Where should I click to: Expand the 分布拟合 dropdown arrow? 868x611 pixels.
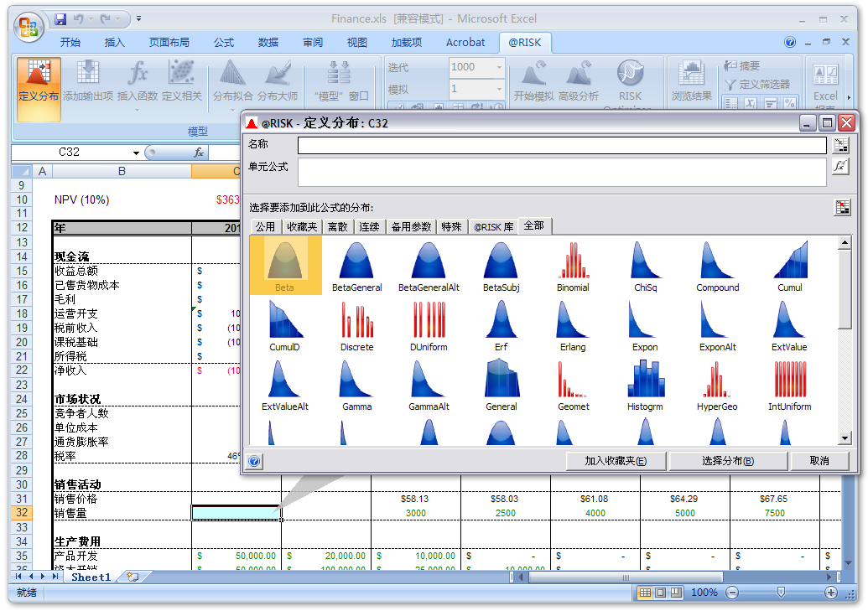tap(232, 110)
